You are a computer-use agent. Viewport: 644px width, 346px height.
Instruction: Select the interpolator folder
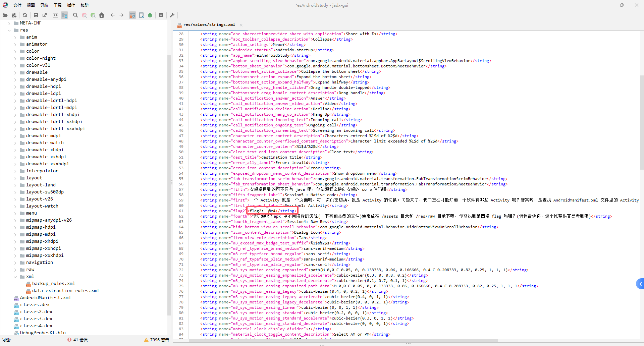pos(42,171)
